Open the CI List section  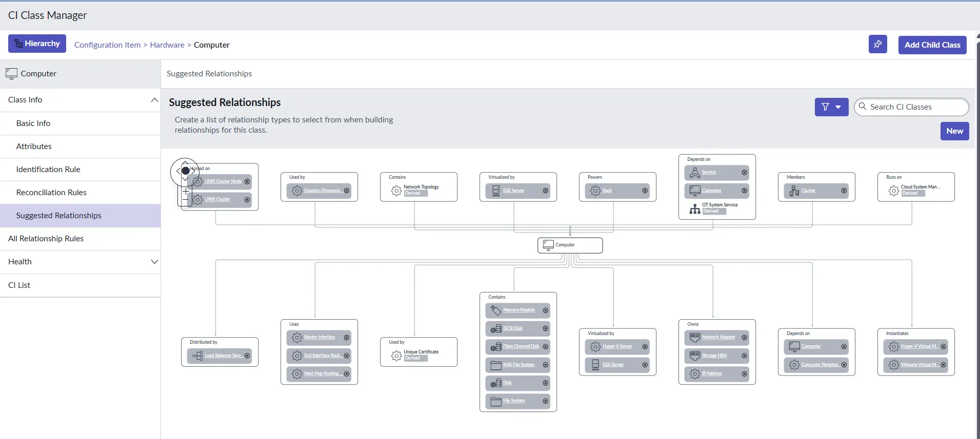click(80, 285)
